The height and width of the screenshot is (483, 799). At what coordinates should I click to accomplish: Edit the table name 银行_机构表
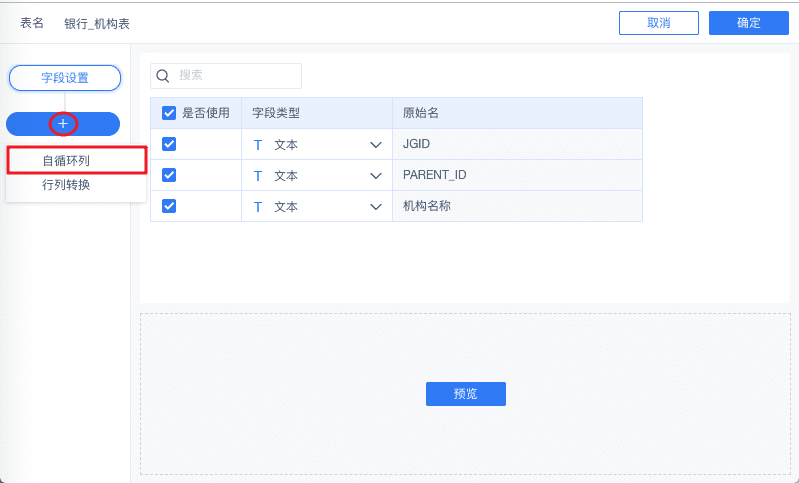[97, 23]
